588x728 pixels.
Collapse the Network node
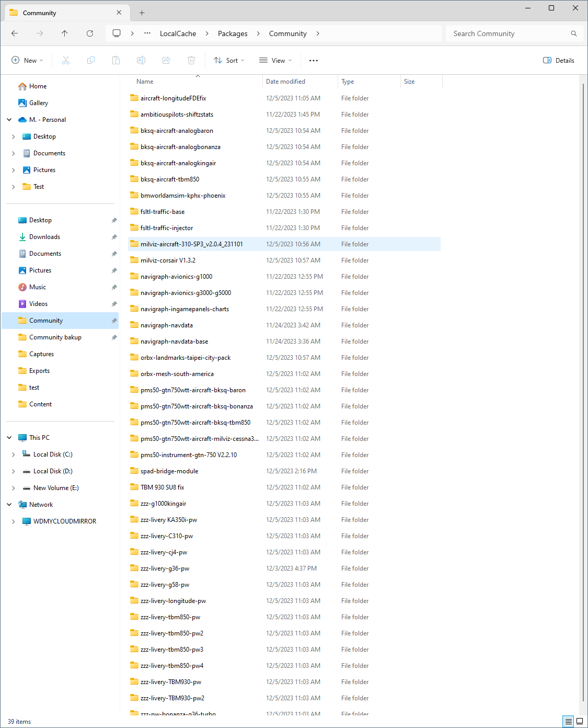pos(9,505)
